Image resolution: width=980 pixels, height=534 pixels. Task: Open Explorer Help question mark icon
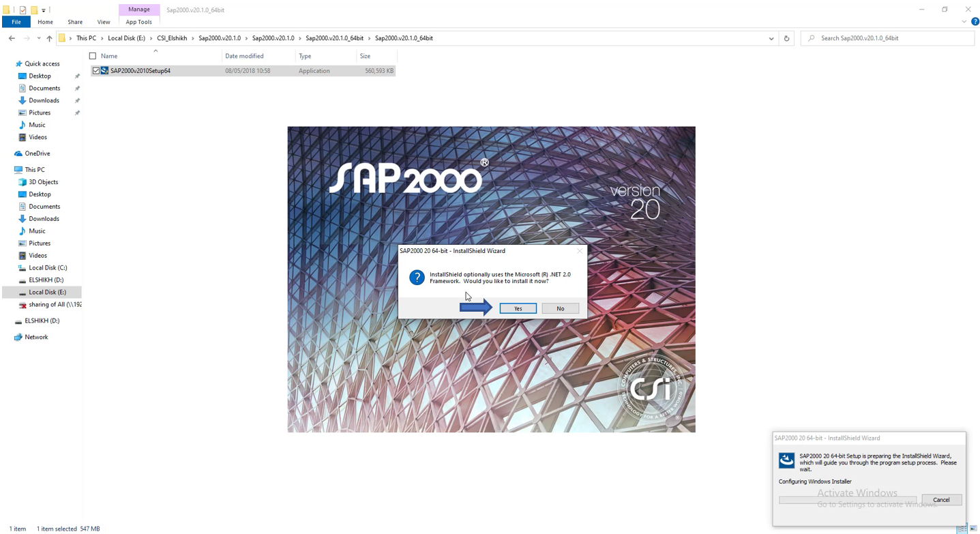click(x=975, y=22)
